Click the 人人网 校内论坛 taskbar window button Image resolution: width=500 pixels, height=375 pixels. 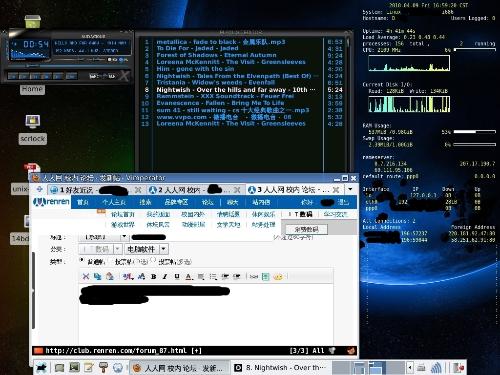180,368
